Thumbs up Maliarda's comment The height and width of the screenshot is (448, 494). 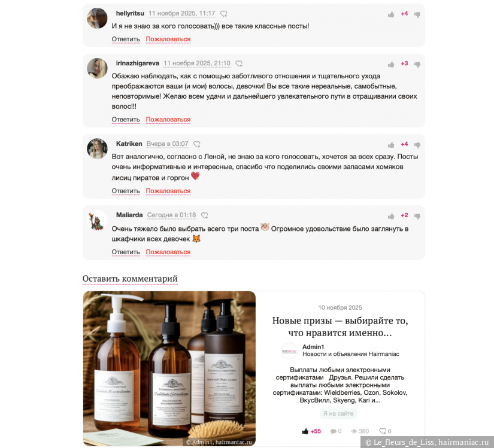(x=391, y=216)
